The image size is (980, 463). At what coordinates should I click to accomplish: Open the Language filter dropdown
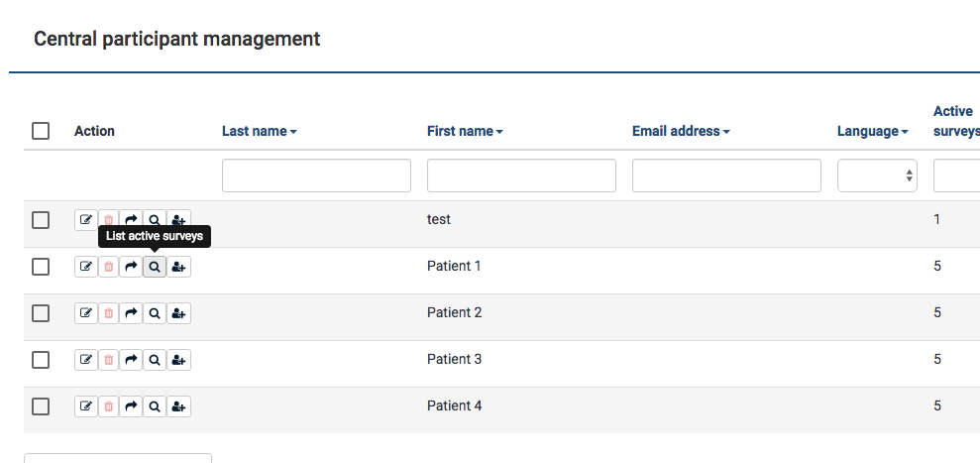[x=877, y=175]
